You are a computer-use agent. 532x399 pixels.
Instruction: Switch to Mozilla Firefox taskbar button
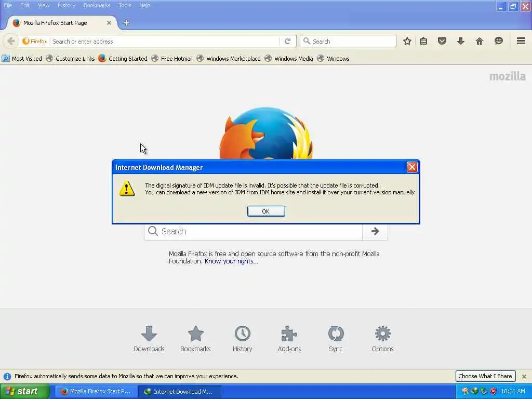click(x=96, y=392)
